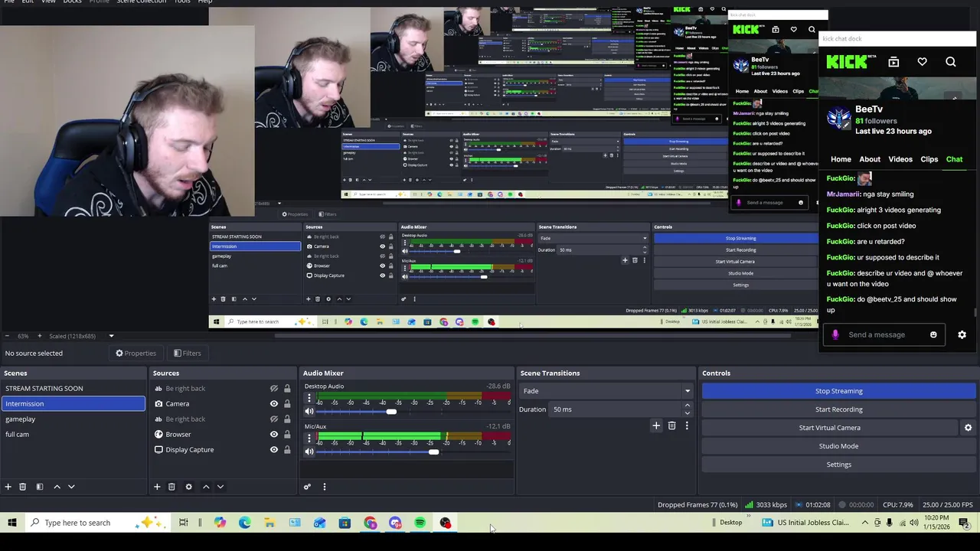The height and width of the screenshot is (551, 980).
Task: Open source properties gear in Sources panel
Action: (188, 487)
